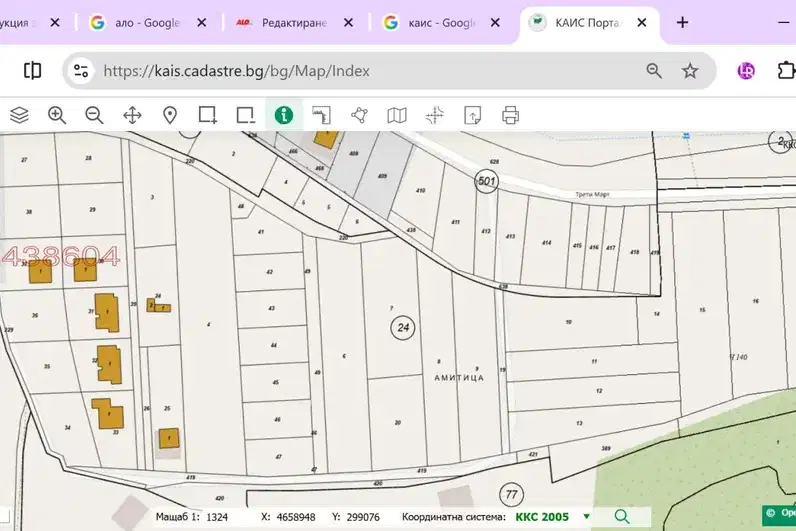This screenshot has width=796, height=531.
Task: Select the zoom in magnifier tool
Action: [x=57, y=115]
